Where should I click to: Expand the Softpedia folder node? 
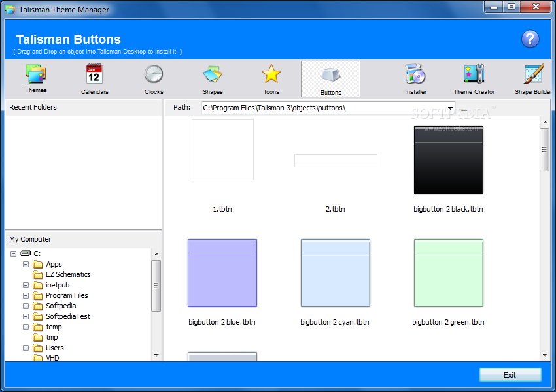(26, 306)
